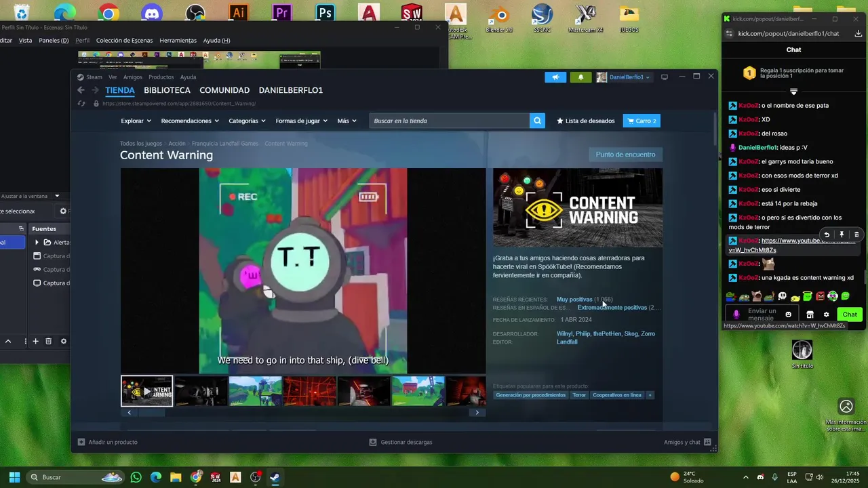The width and height of the screenshot is (868, 488).
Task: Add a source with the plus icon in OBS
Action: (x=36, y=341)
